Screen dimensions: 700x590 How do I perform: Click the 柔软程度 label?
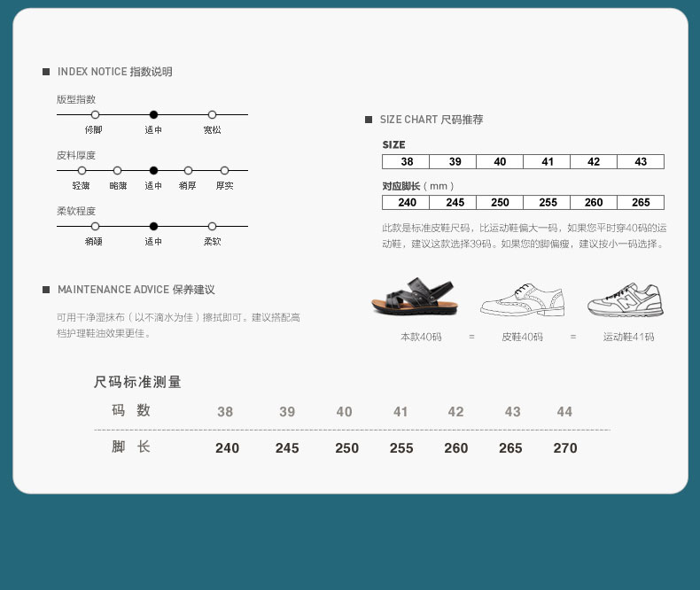(x=76, y=211)
